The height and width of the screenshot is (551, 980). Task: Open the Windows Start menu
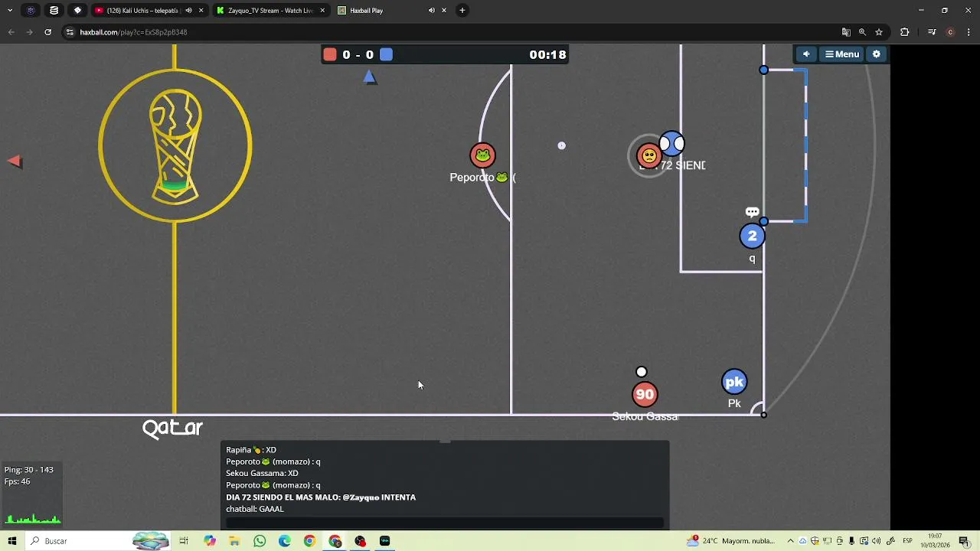[12, 541]
